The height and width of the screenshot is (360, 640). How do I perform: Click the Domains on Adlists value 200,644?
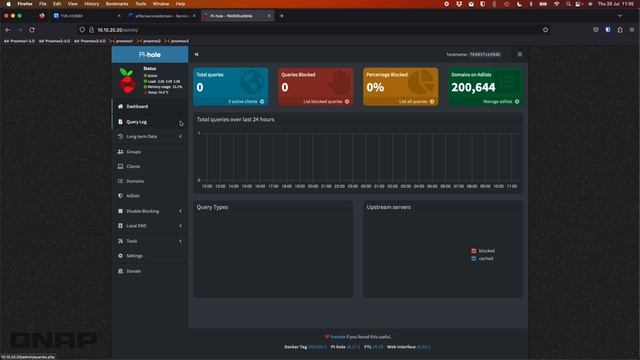(x=473, y=87)
